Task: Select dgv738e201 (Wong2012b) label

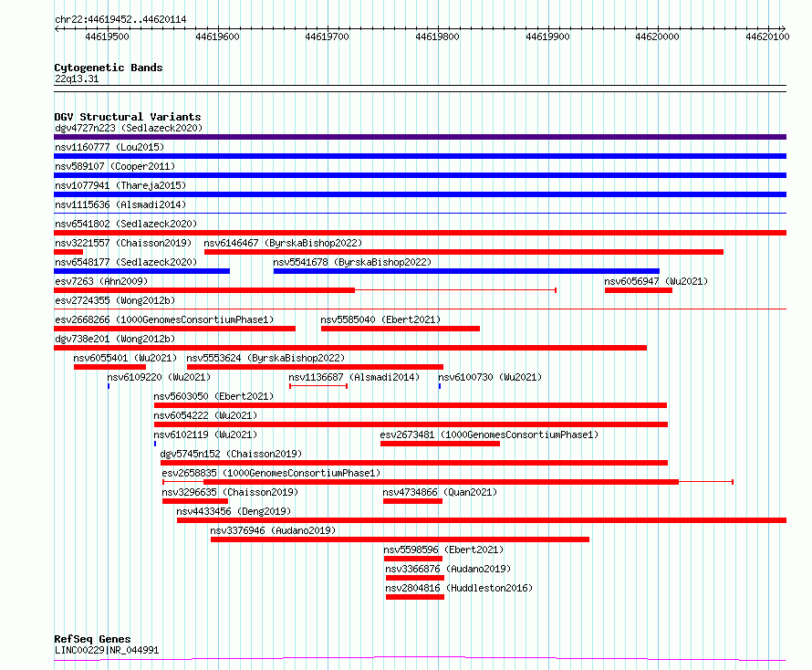Action: tap(115, 339)
